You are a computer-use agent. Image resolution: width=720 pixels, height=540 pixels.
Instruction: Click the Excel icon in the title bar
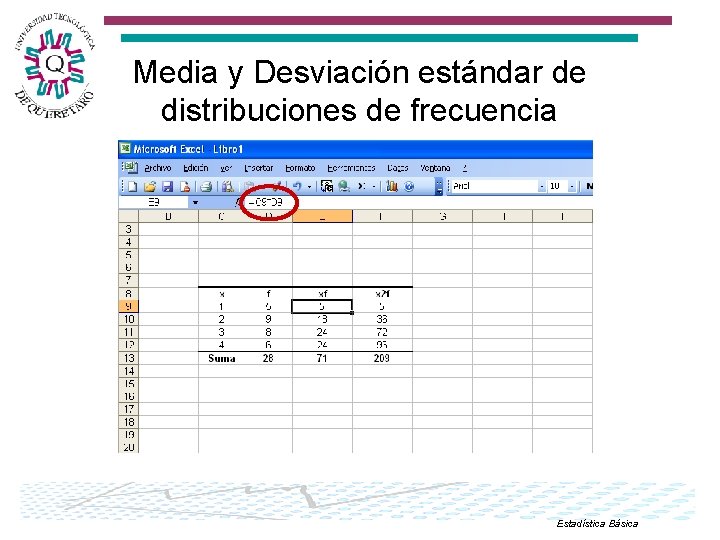(x=125, y=149)
